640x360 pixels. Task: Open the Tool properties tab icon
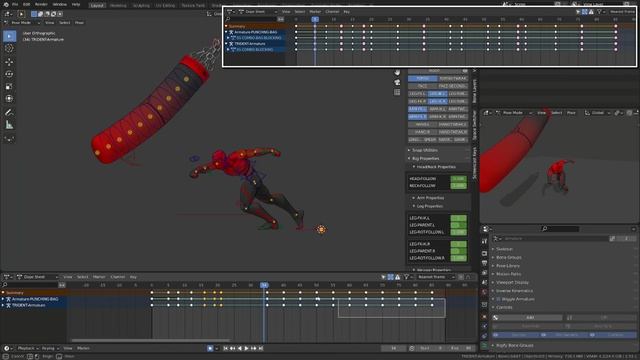pyautogui.click(x=484, y=242)
